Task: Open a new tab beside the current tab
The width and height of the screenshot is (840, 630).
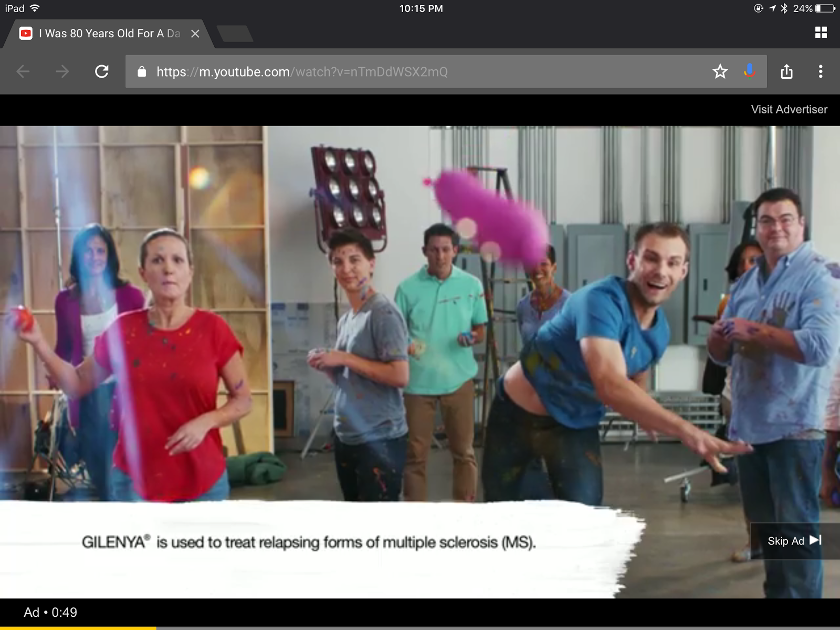Action: tap(235, 34)
